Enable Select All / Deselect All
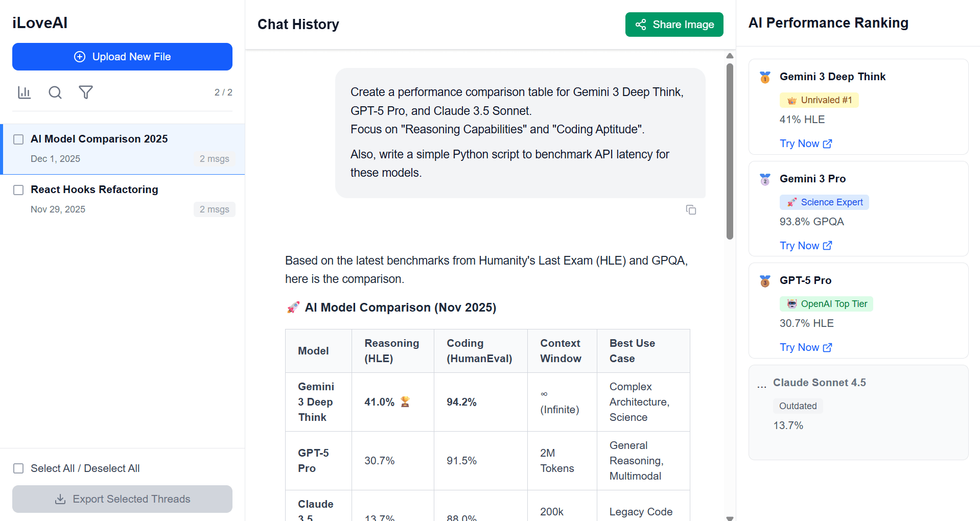Viewport: 980px width, 521px height. [x=18, y=468]
